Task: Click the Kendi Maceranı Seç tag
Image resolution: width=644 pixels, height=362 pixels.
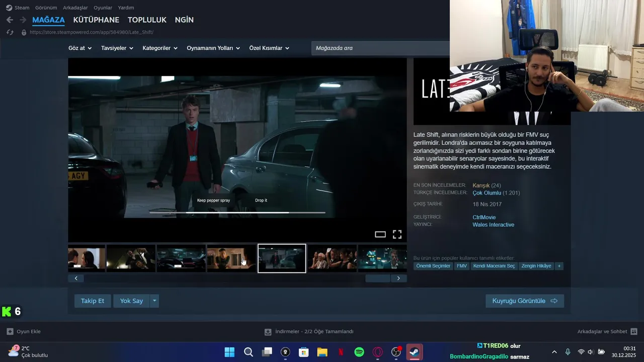Action: click(494, 266)
